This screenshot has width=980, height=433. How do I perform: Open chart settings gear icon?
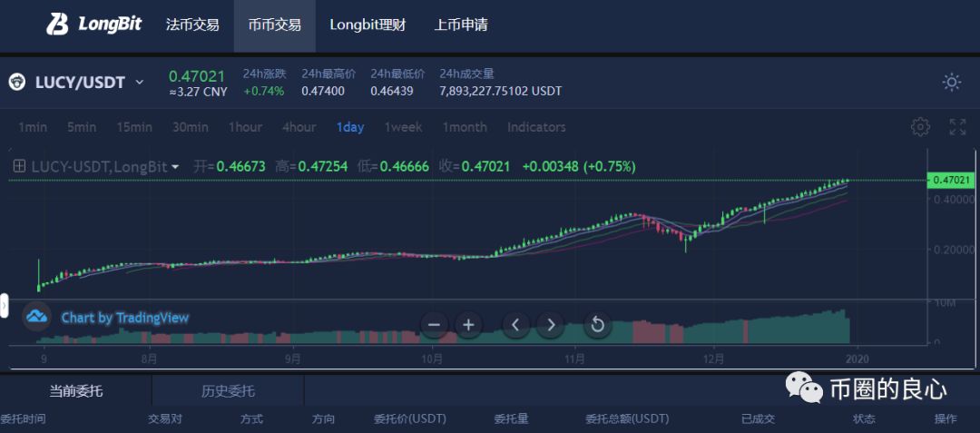(920, 127)
